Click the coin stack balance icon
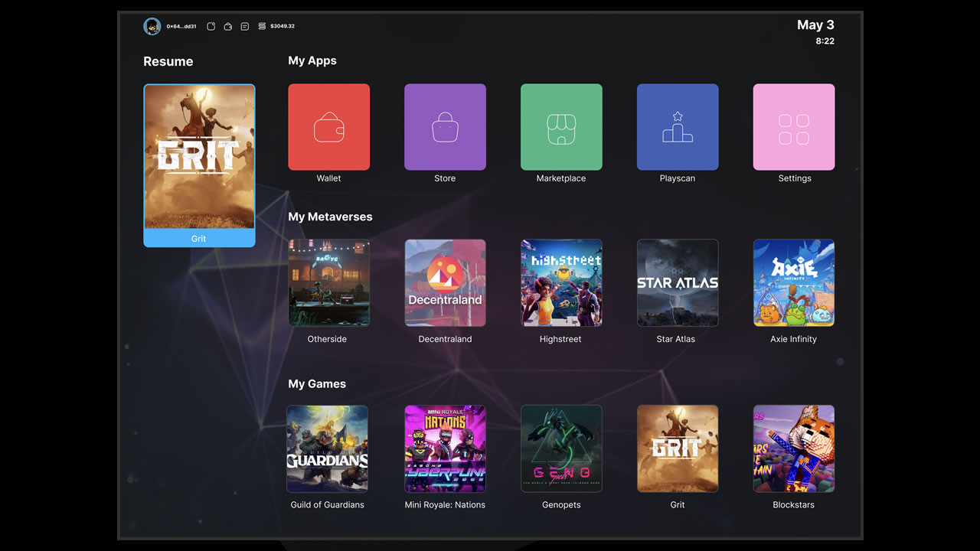980x551 pixels. click(262, 27)
